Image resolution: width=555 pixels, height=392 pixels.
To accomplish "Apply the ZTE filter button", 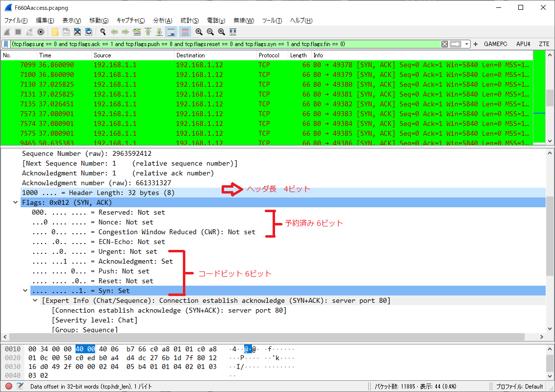I will coord(544,44).
